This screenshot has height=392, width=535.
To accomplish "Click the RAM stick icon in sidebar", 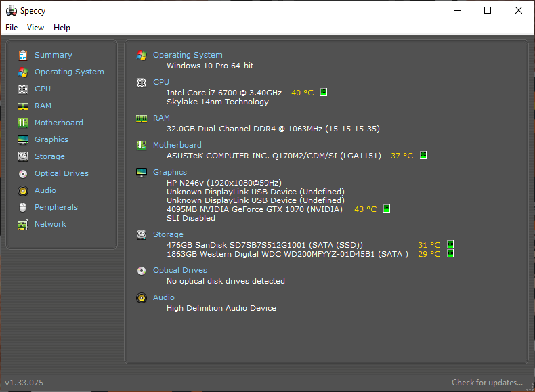I will click(x=23, y=106).
